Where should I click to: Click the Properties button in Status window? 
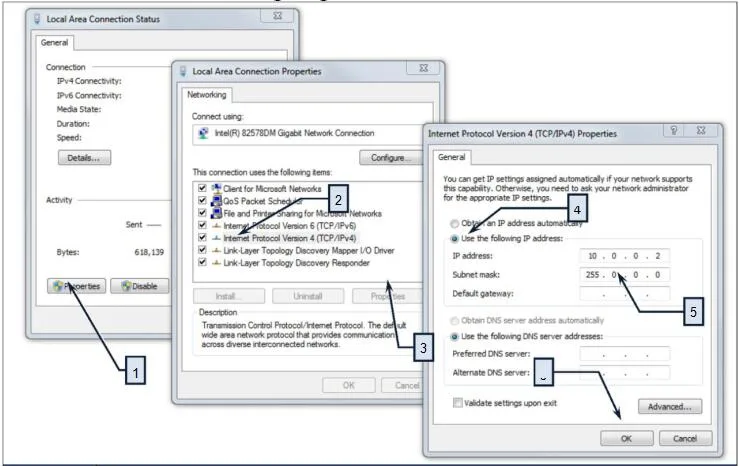[76, 286]
